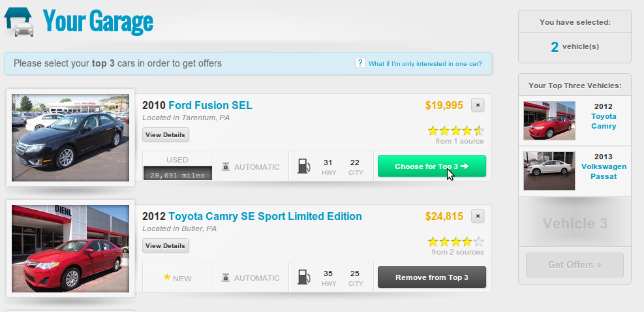Screen dimensions: 644x312
Task: Remove the Toyota Camry listing with X
Action: click(478, 216)
